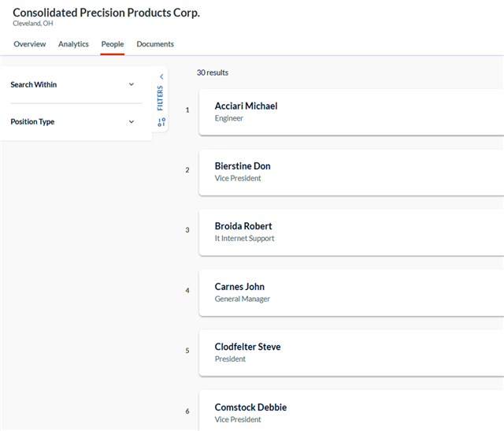This screenshot has width=504, height=431.
Task: Go to the Documents tab
Action: (x=155, y=44)
